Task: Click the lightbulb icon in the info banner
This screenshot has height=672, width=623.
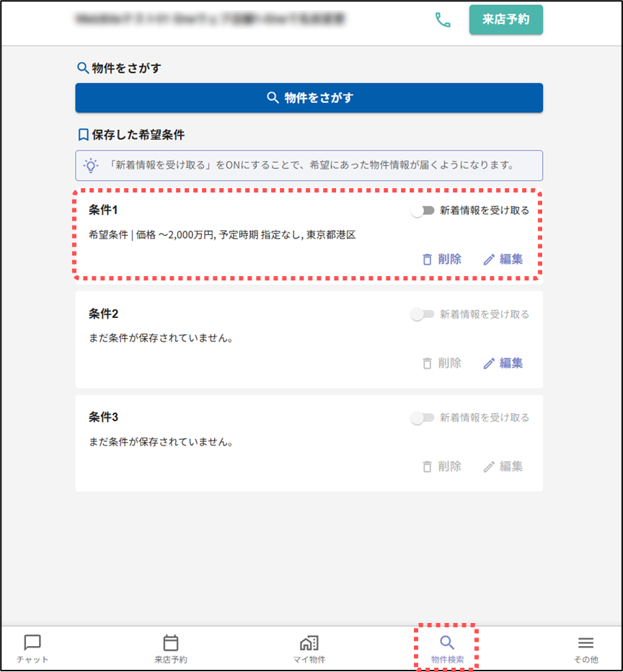Action: (91, 165)
